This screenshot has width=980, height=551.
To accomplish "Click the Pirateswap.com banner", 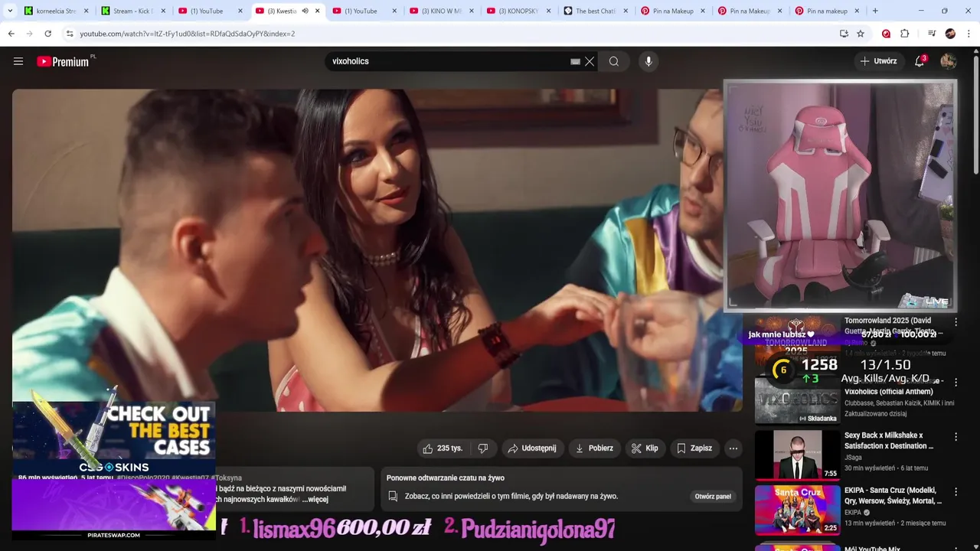I will (113, 509).
